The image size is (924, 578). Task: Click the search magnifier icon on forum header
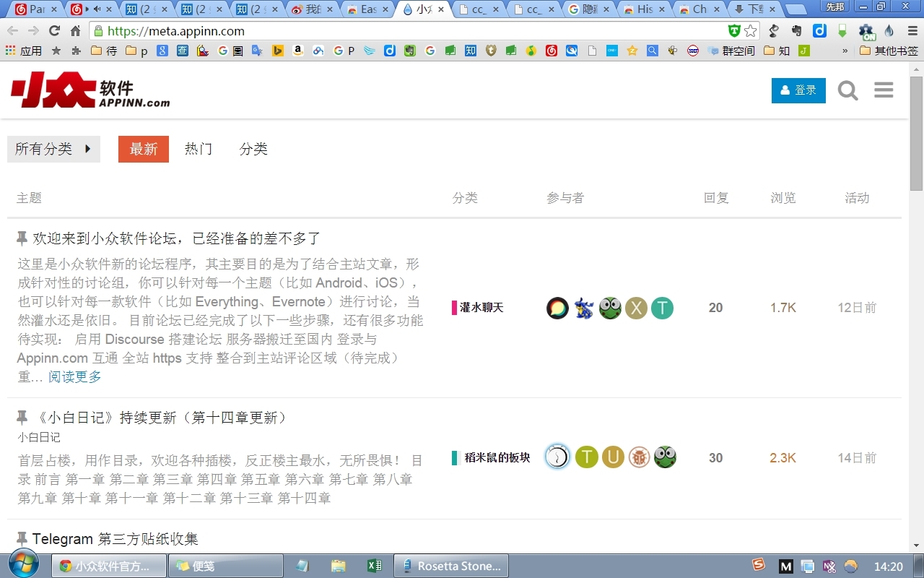pyautogui.click(x=847, y=90)
